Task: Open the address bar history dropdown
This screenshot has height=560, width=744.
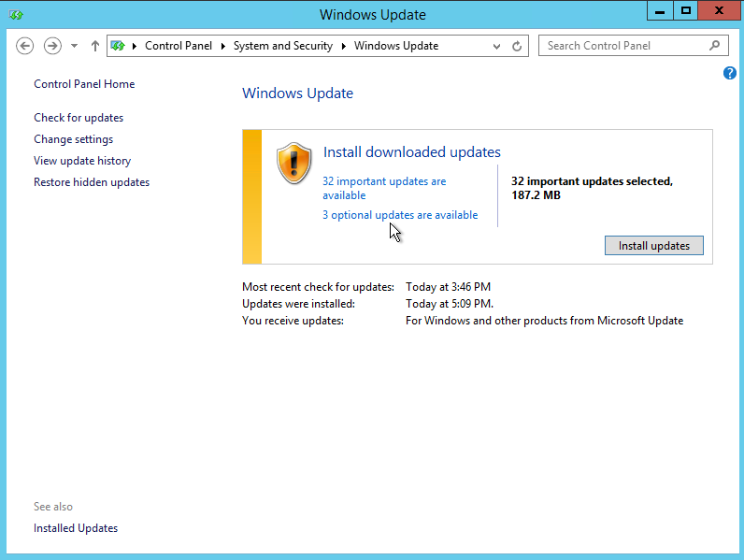Action: click(496, 46)
